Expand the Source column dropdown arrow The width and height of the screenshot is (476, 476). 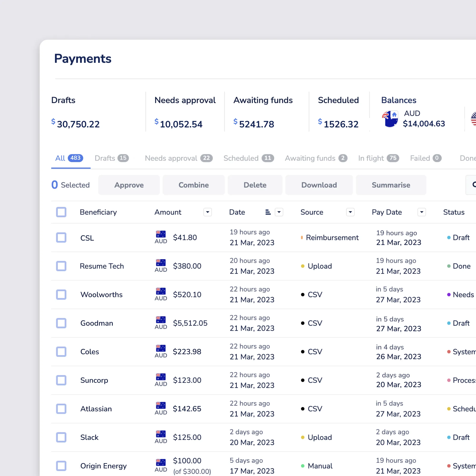click(350, 212)
